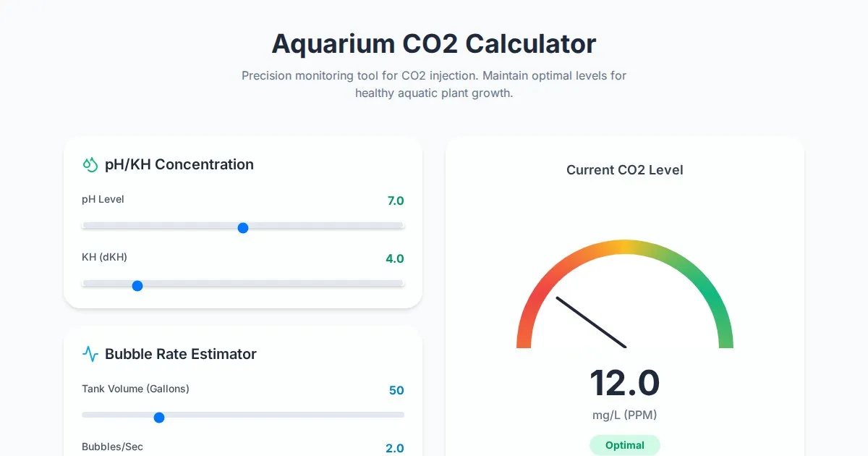Click the KH value 4.0
This screenshot has height=456, width=868.
point(395,258)
